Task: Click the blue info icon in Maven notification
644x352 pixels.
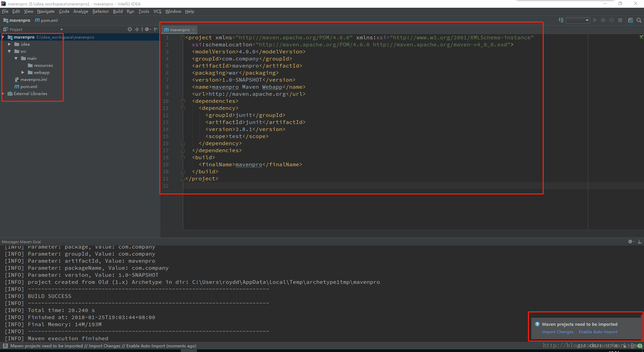Action: coord(537,324)
